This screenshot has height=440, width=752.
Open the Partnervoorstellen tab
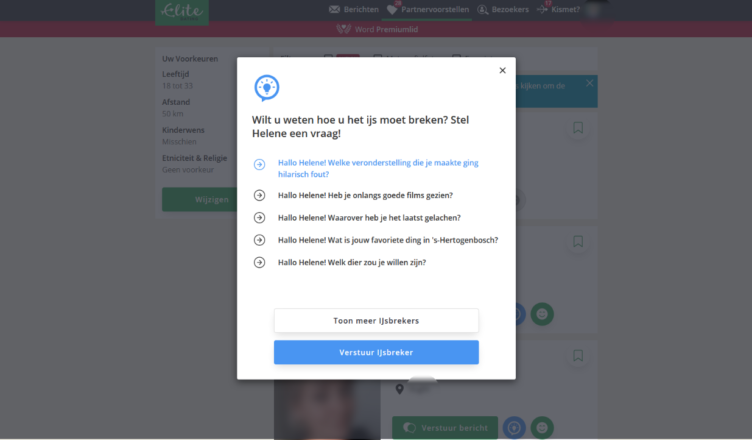tap(428, 10)
